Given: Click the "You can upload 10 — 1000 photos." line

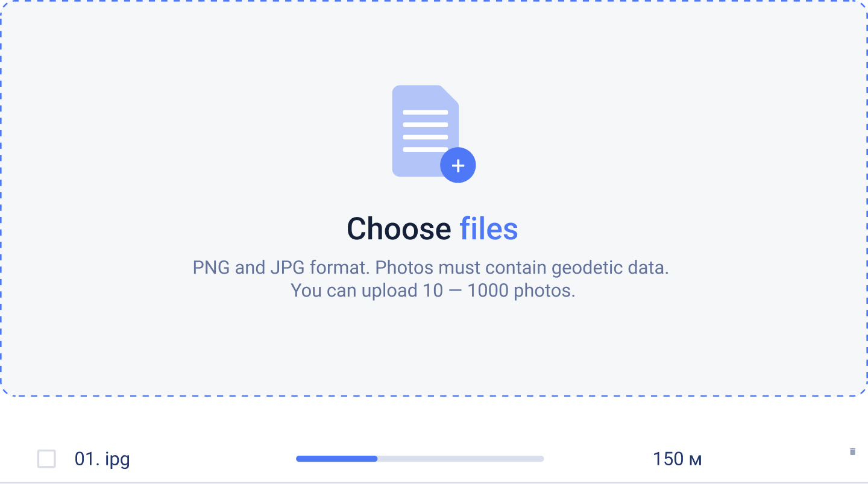Looking at the screenshot, I should 433,291.
